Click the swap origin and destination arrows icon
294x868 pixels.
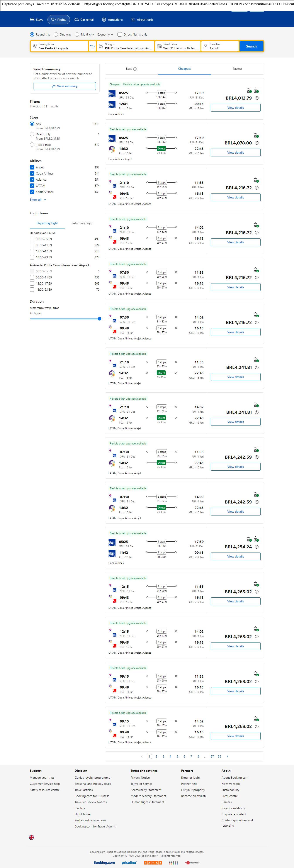click(92, 46)
